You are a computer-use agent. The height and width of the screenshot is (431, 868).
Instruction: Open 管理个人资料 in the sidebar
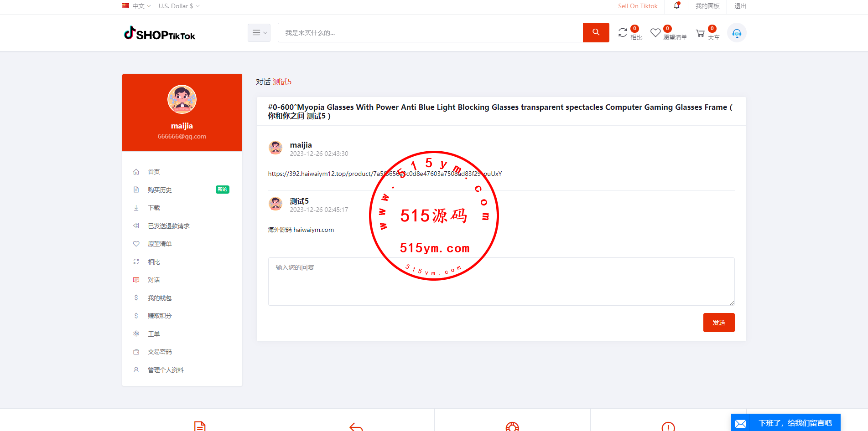point(166,370)
